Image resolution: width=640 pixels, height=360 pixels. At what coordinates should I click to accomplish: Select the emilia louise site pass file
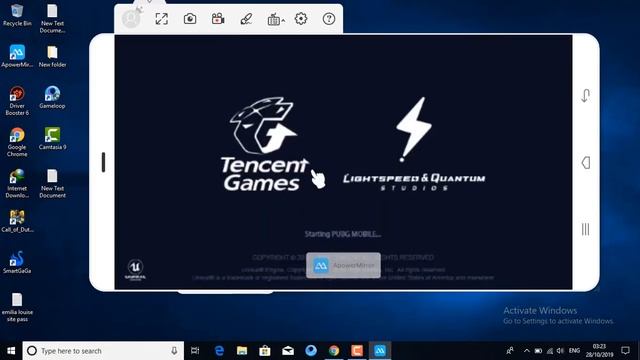(17, 307)
